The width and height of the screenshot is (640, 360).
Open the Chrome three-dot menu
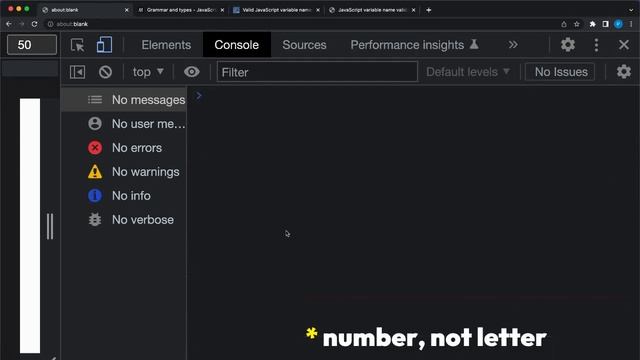[x=631, y=24]
